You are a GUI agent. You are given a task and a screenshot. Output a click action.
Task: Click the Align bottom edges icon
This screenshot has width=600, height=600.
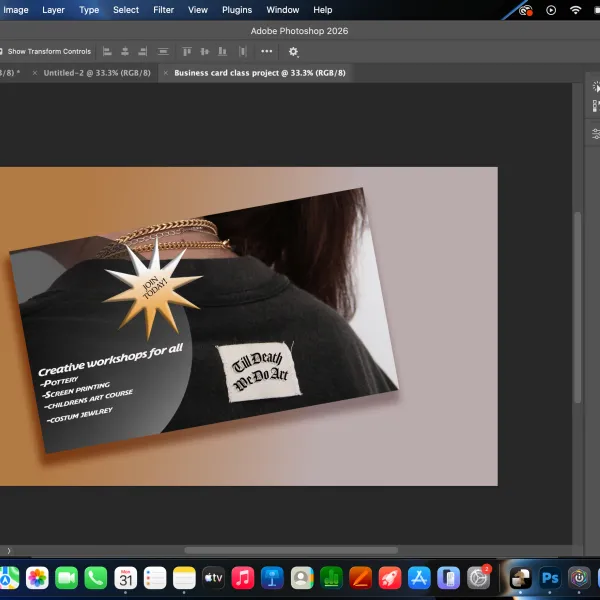tap(222, 51)
